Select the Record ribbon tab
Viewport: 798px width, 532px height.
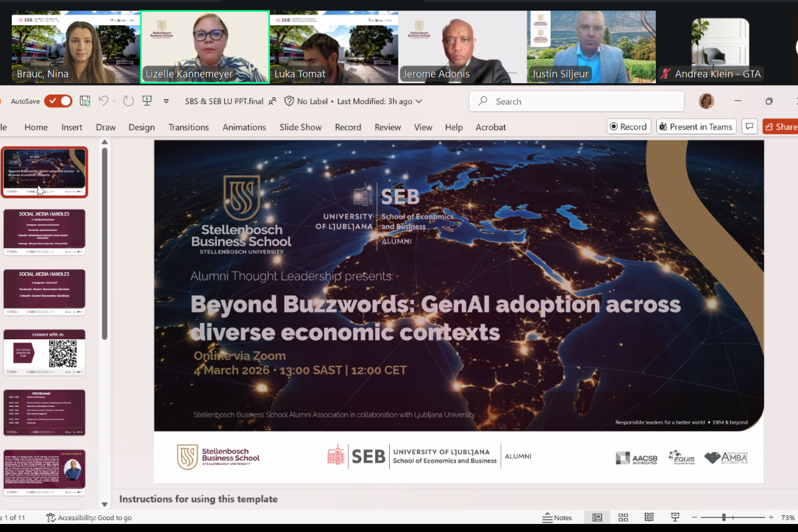[x=348, y=127]
